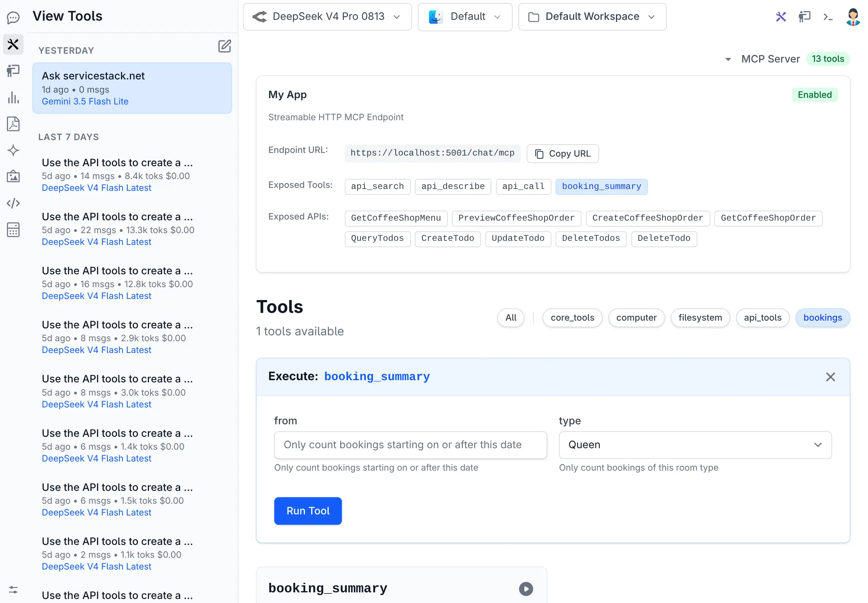Click the Run Tool button
Viewport: 868px width, 603px height.
[x=308, y=511]
